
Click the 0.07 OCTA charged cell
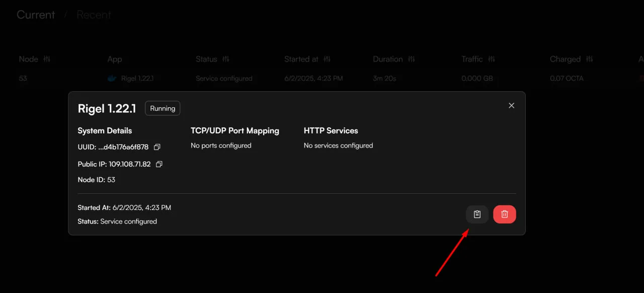point(567,79)
